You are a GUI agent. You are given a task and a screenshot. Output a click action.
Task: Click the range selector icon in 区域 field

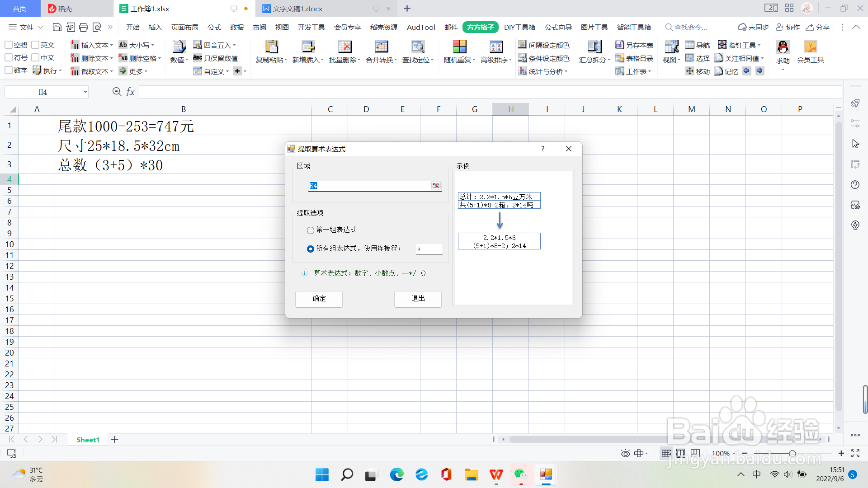[435, 186]
